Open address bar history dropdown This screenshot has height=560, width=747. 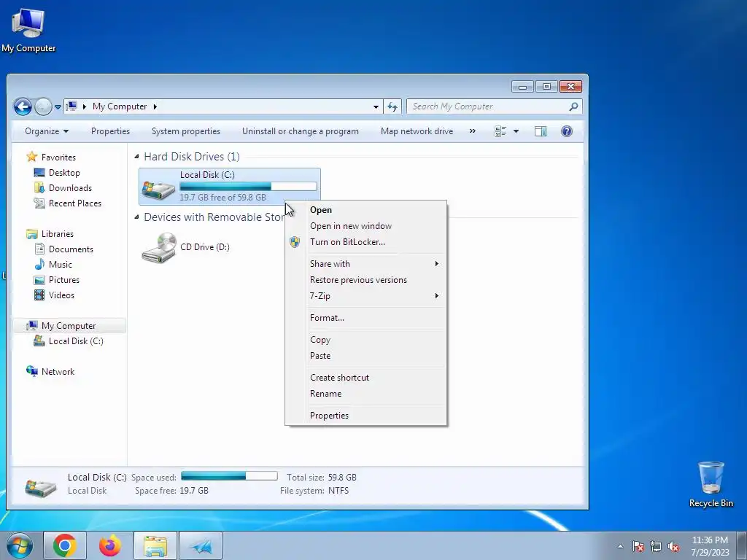376,106
